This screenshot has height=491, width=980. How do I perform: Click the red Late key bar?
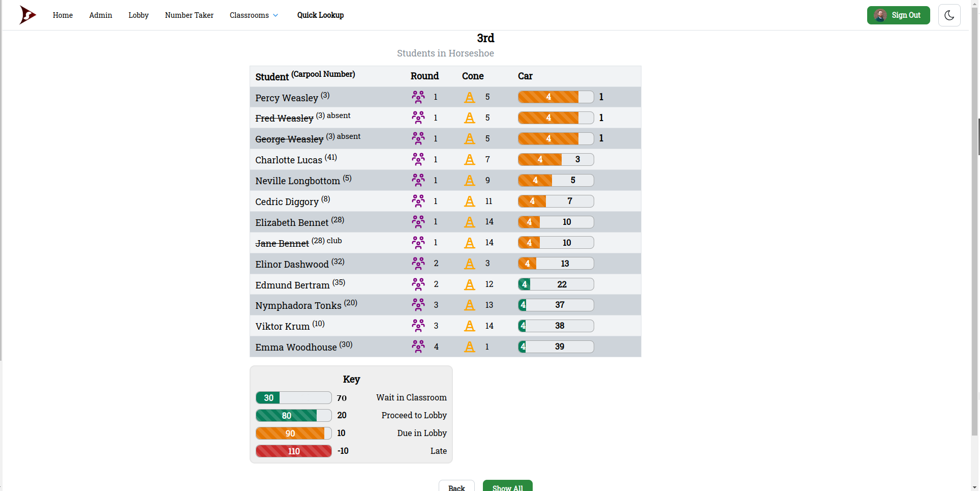tap(293, 451)
